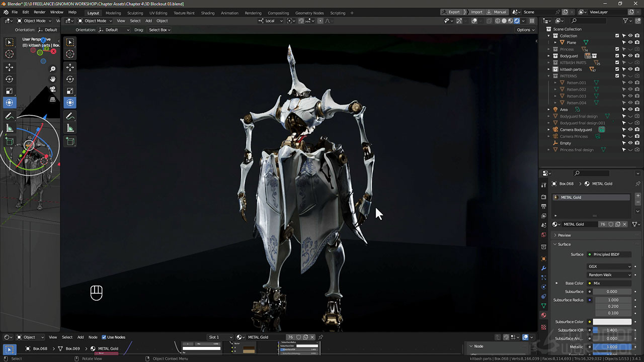Switch to the Shading workspace tab
This screenshot has width=644, height=362.
207,13
